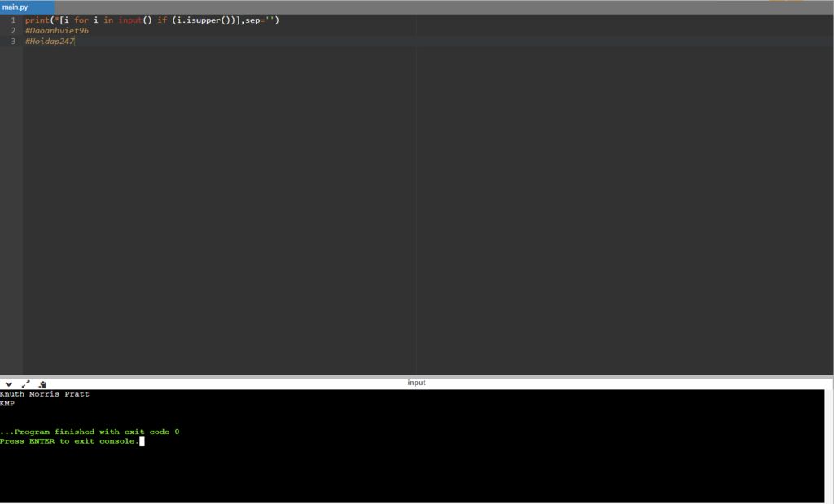834x504 pixels.
Task: Click the 'KMP' output line
Action: (7, 404)
